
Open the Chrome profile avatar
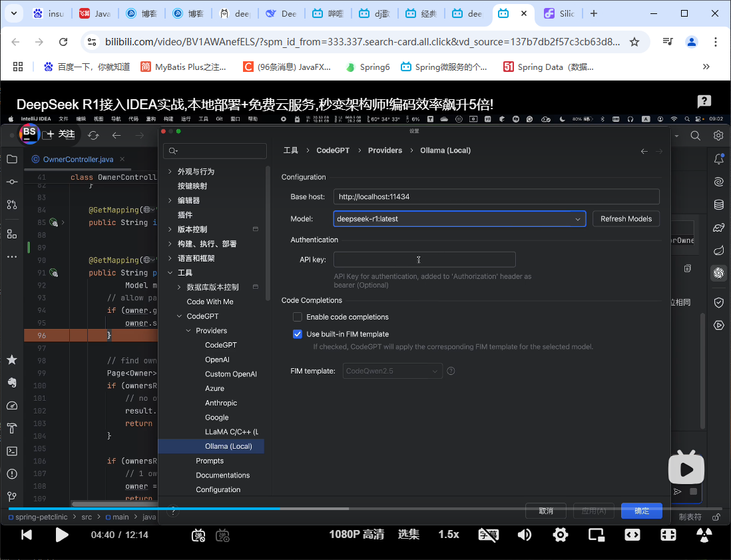click(x=691, y=42)
